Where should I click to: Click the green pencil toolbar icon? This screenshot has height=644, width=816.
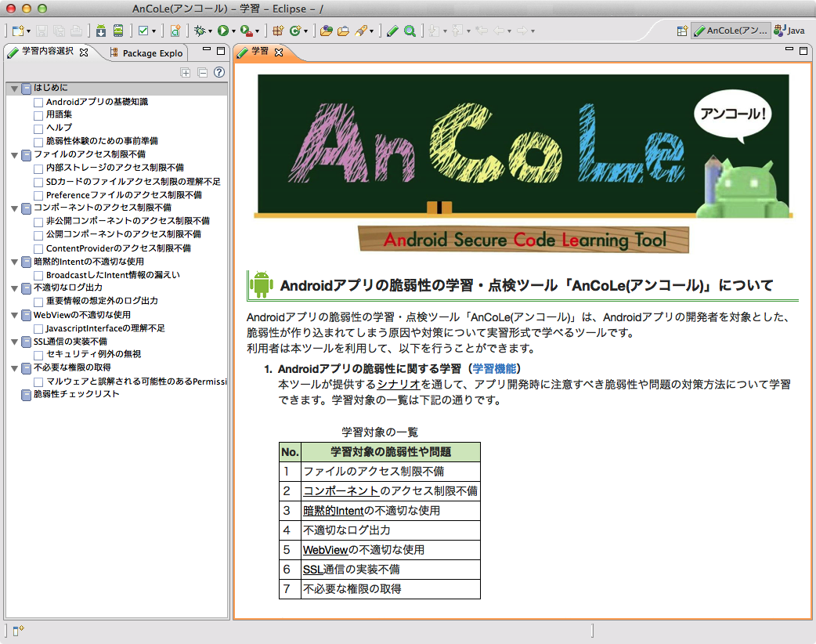(x=393, y=31)
